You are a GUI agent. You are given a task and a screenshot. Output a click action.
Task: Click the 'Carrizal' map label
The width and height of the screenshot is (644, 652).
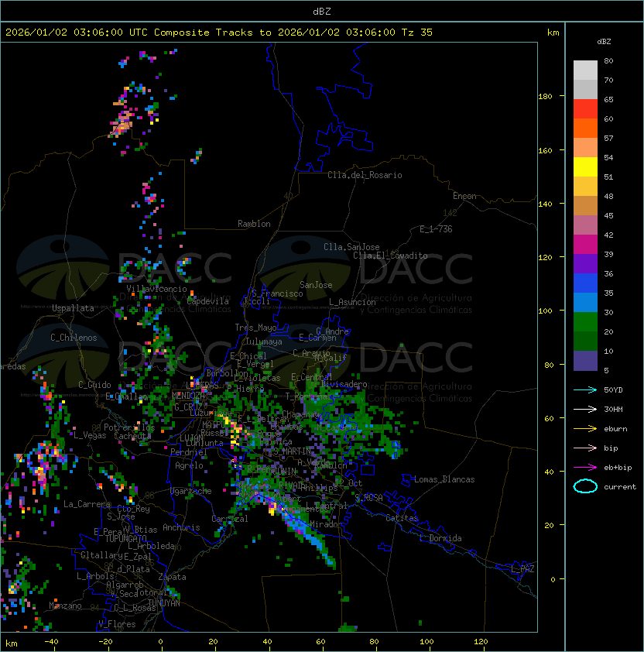230,519
